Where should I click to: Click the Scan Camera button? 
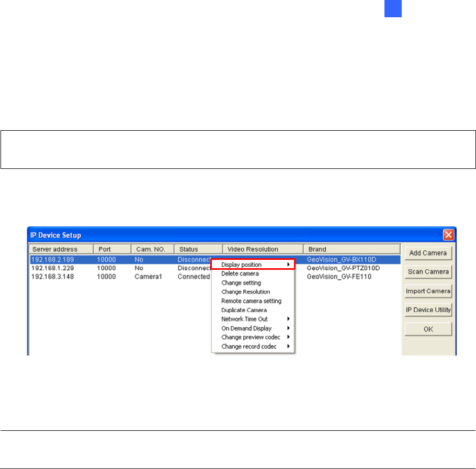point(428,272)
